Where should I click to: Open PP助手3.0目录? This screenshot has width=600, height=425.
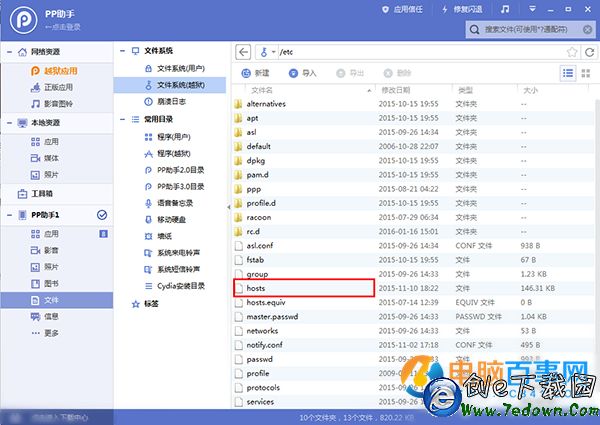pyautogui.click(x=174, y=187)
